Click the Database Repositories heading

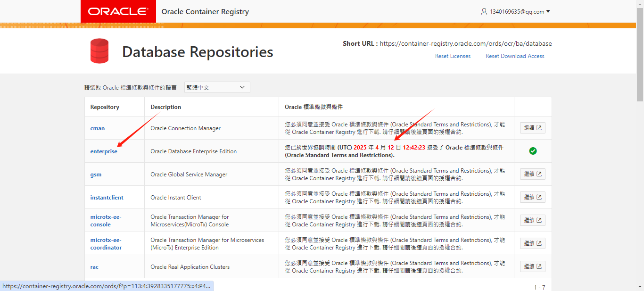(198, 51)
